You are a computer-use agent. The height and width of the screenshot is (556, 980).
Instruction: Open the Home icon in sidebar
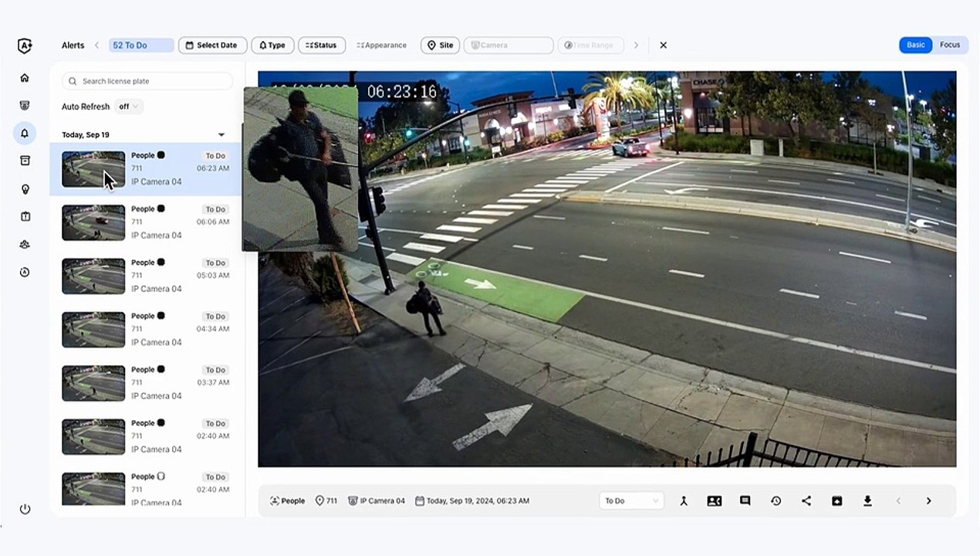25,78
